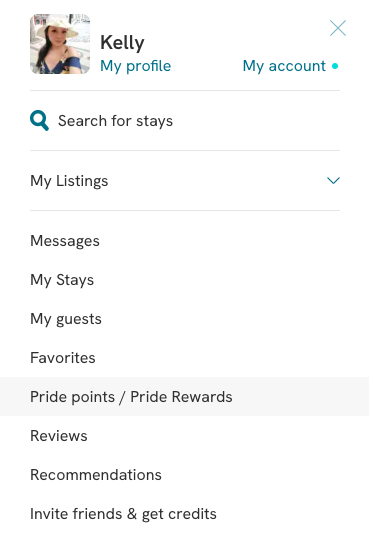
Task: Expand the My Listings chevron arrow
Action: coord(333,180)
